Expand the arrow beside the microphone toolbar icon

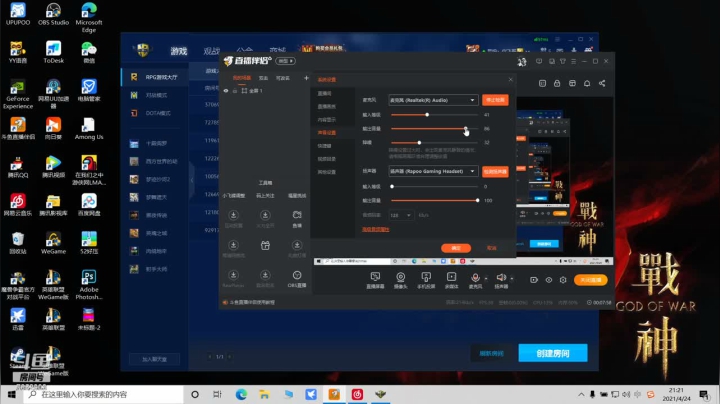pos(486,278)
